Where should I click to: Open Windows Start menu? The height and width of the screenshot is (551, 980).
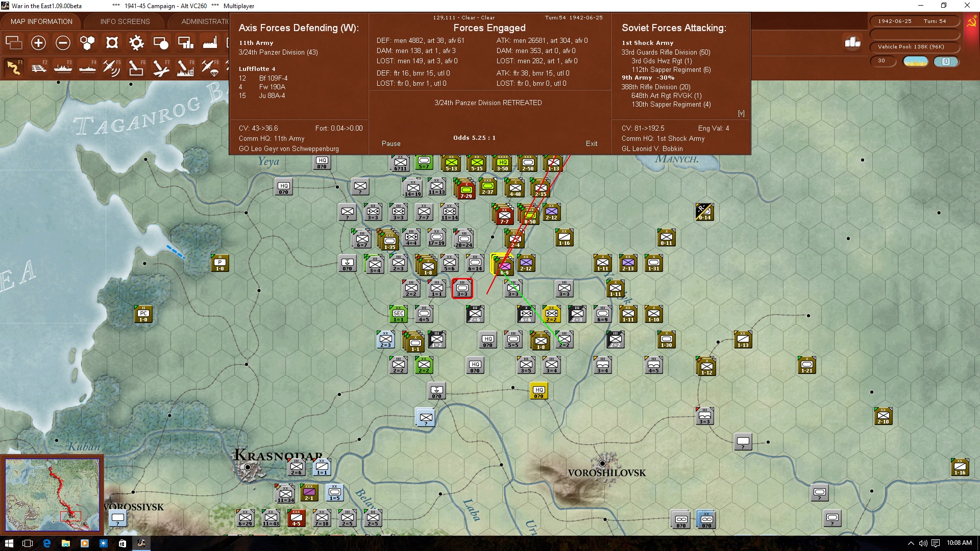pos(9,543)
